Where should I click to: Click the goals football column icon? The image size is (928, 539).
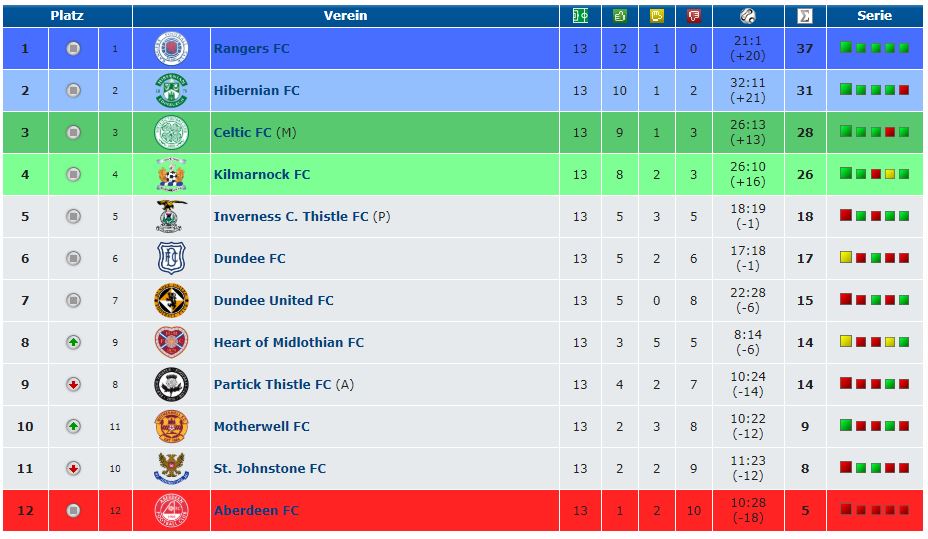coord(748,16)
